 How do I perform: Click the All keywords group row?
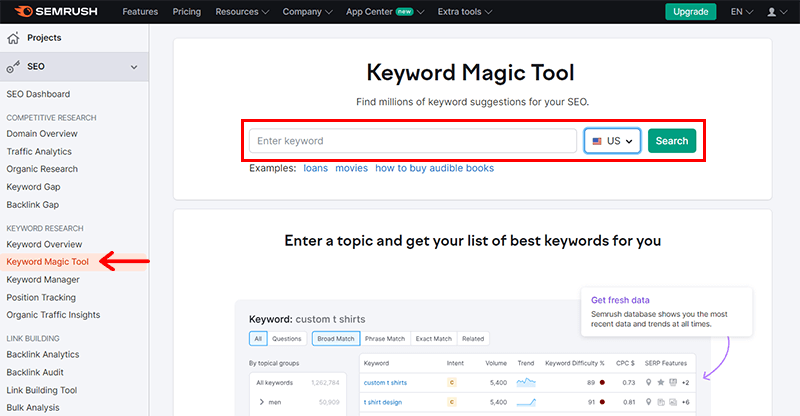297,383
